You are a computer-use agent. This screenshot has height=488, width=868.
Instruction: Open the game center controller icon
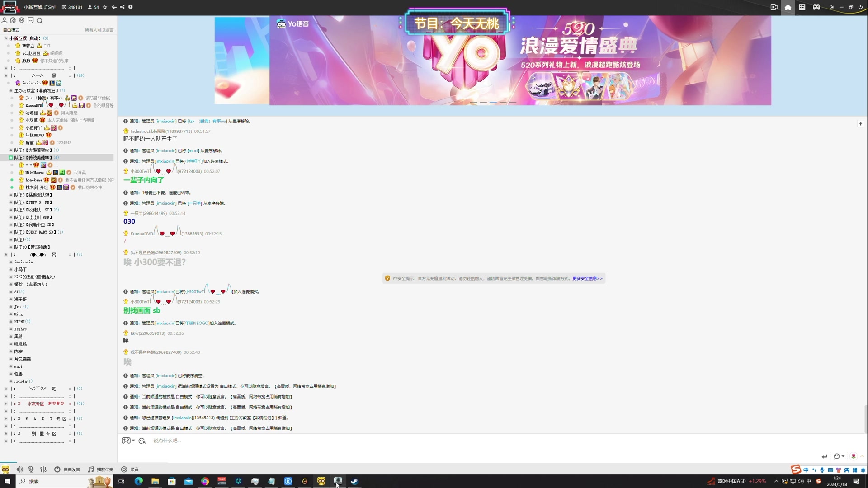tap(817, 7)
